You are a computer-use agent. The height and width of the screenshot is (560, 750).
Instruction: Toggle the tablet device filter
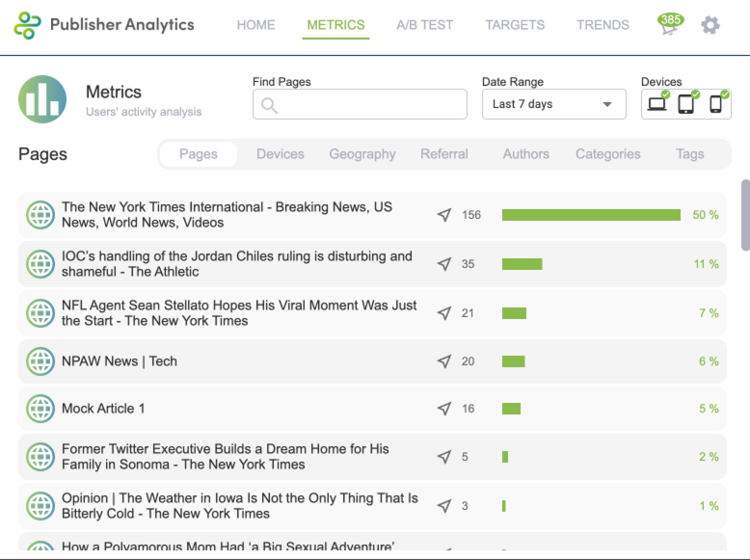pos(687,102)
